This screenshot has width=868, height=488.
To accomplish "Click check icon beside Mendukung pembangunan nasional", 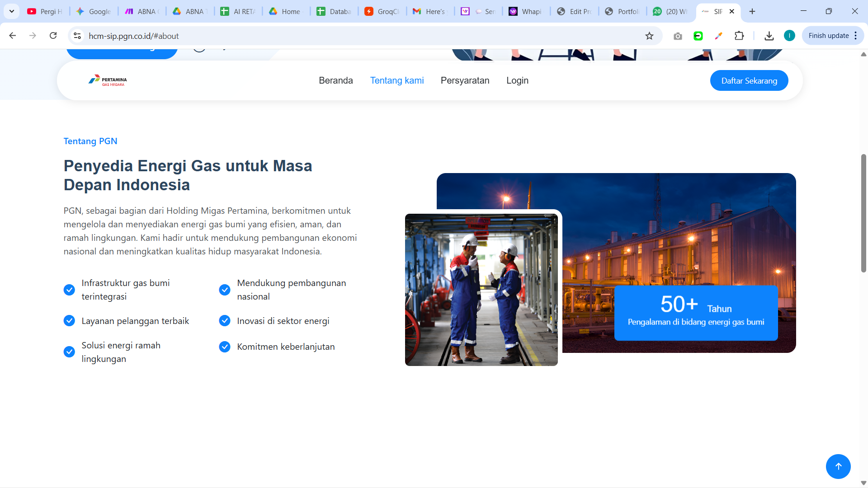I will click(x=225, y=290).
